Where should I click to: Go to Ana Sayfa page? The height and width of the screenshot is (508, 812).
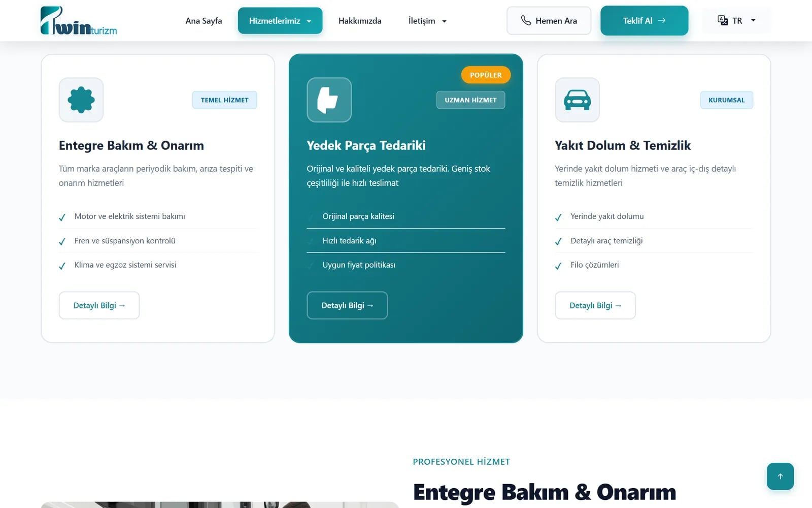(204, 21)
